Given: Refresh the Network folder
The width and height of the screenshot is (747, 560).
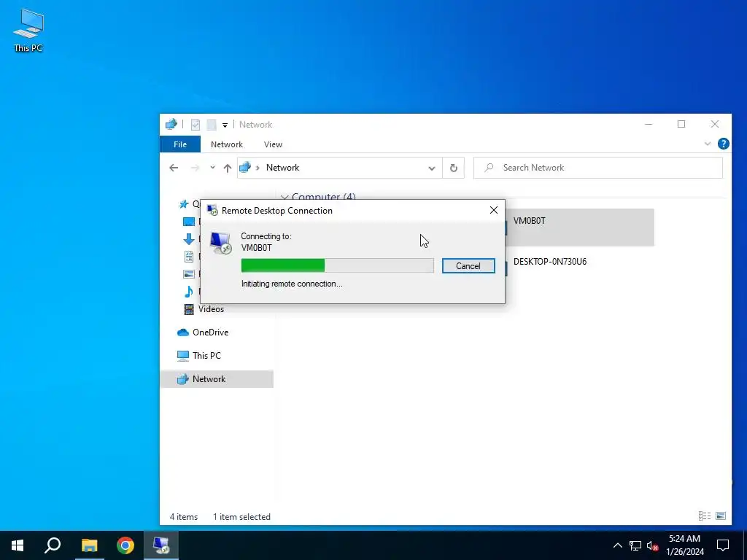Looking at the screenshot, I should 454,168.
